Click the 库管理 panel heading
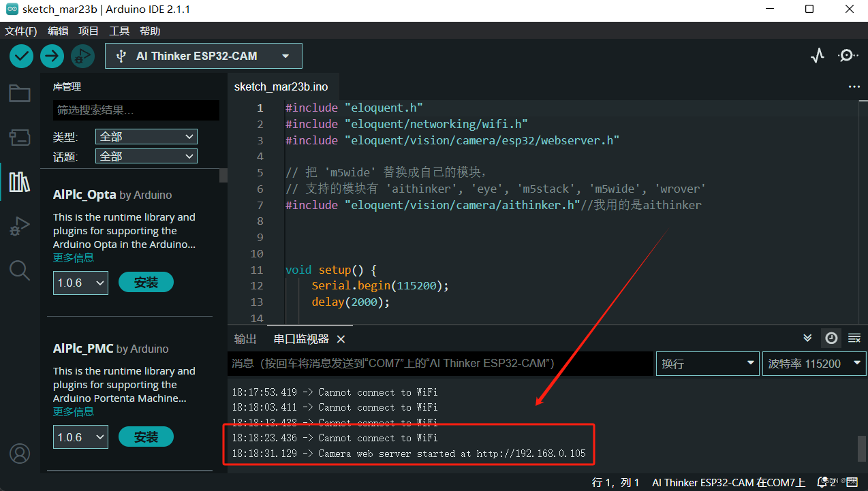 (67, 87)
